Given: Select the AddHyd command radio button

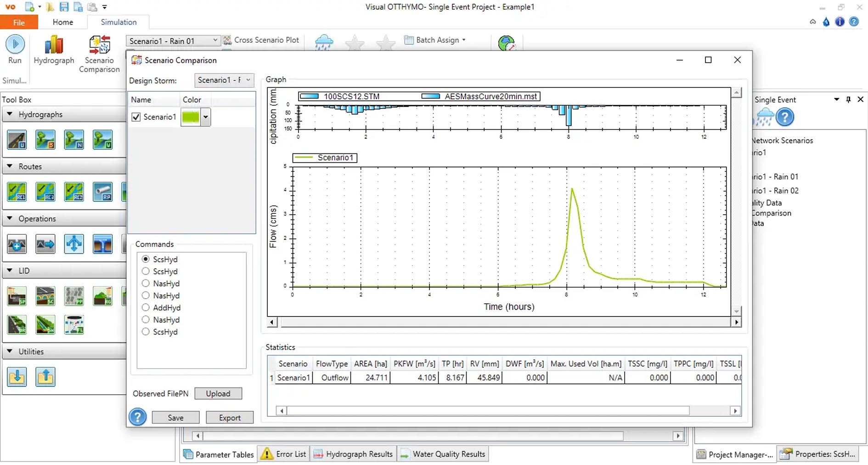Looking at the screenshot, I should pyautogui.click(x=146, y=307).
